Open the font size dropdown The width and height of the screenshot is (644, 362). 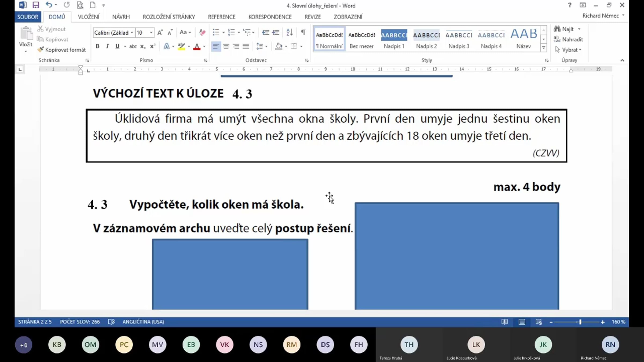tap(151, 33)
